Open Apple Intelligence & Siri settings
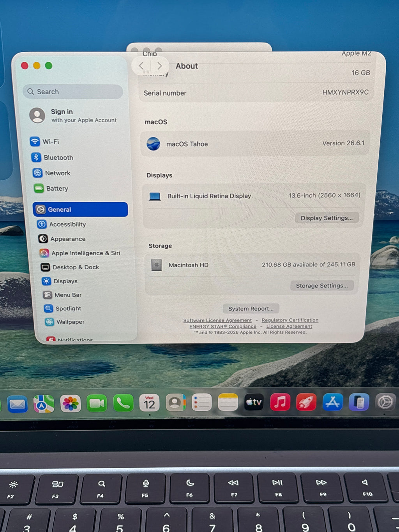The height and width of the screenshot is (532, 399). 80,253
